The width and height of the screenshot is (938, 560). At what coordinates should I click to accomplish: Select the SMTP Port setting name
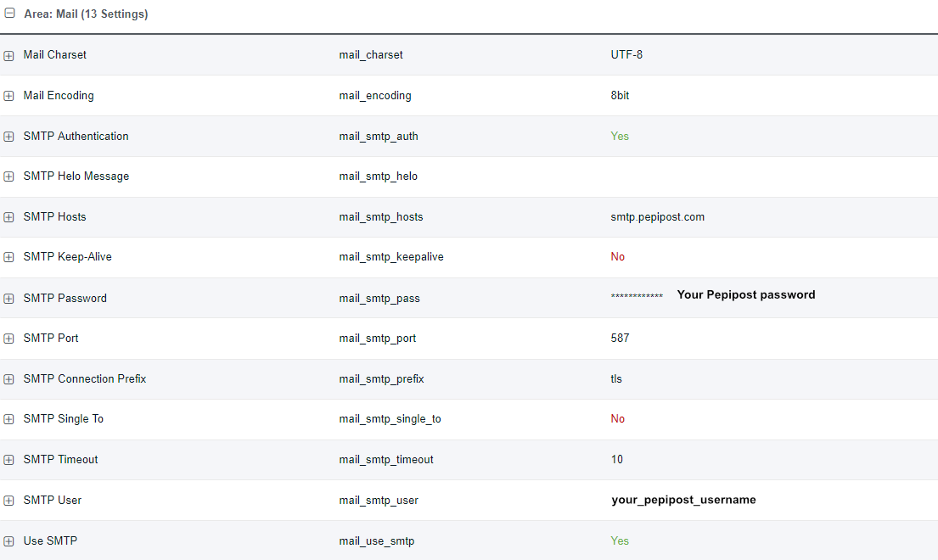(x=51, y=339)
